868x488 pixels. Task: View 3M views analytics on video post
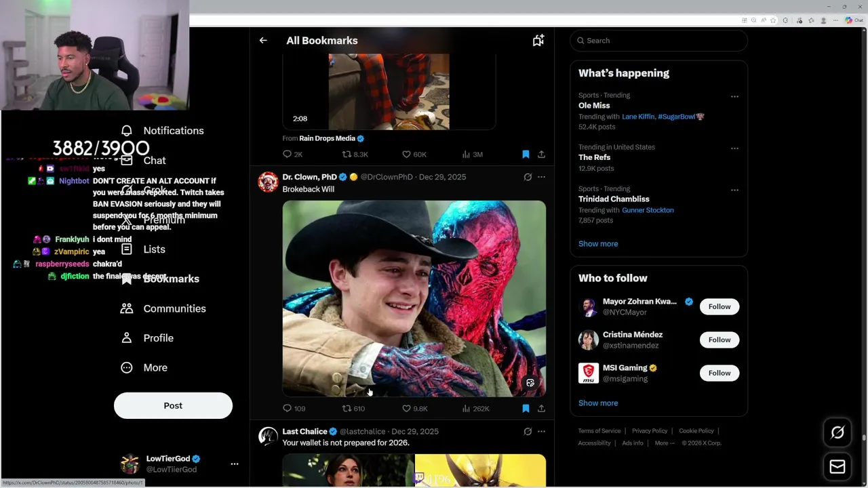(x=472, y=155)
